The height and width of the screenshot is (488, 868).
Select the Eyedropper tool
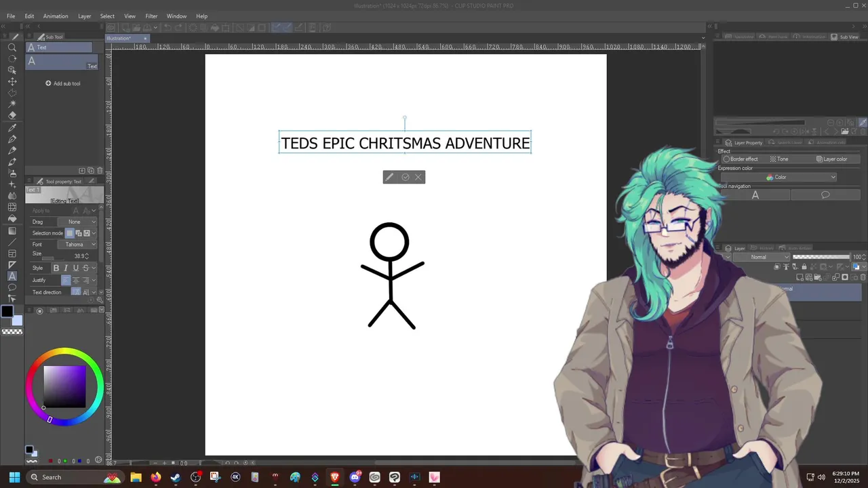click(x=12, y=127)
